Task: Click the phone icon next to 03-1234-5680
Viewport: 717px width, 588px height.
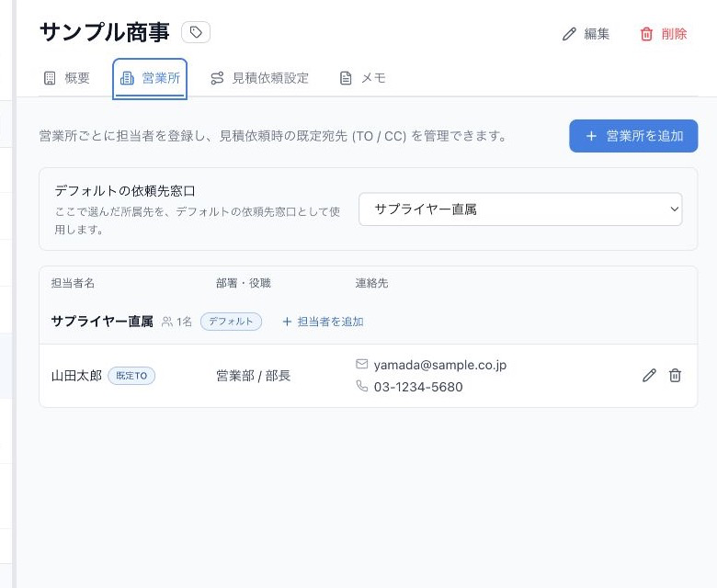Action: [361, 386]
